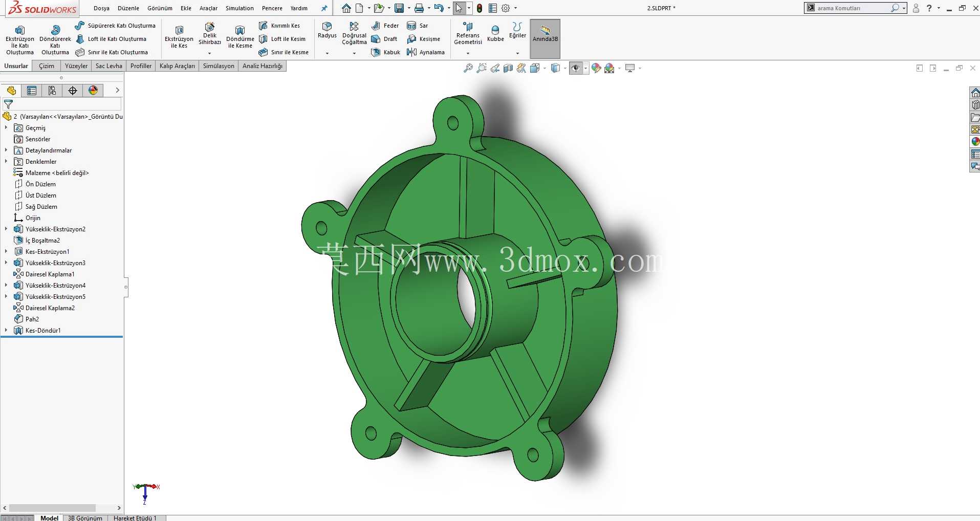The height and width of the screenshot is (521, 980).
Task: Open the Delik Sihirbazı tool
Action: coord(210,34)
